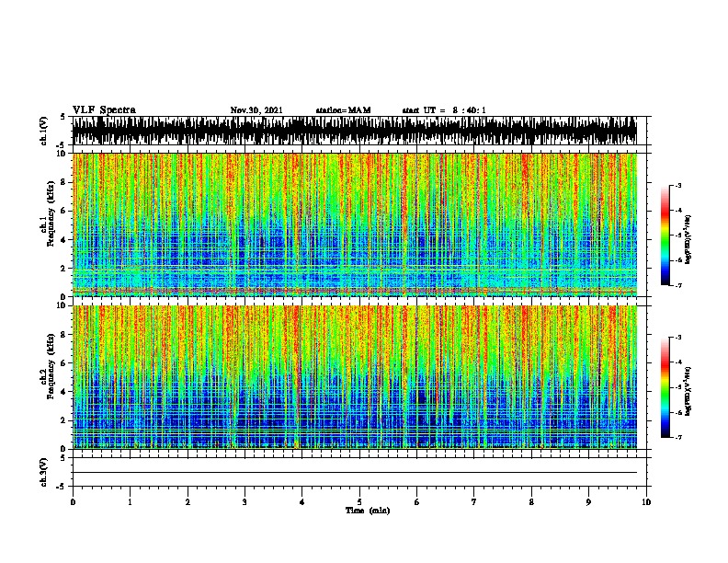Click inside the ch.2 spectrogram plot
The height and width of the screenshot is (563, 728).
tap(355, 377)
